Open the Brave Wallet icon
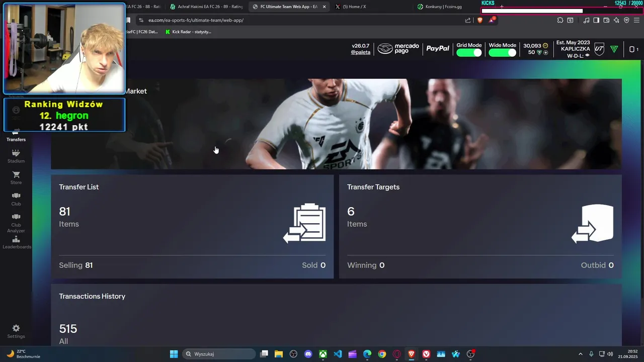The width and height of the screenshot is (644, 362). [606, 20]
